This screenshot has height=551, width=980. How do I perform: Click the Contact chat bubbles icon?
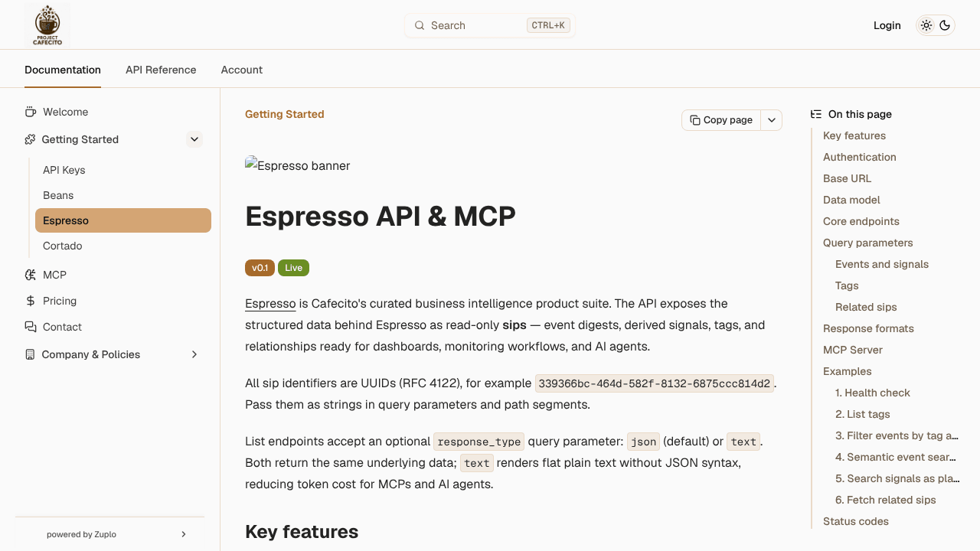pyautogui.click(x=31, y=327)
